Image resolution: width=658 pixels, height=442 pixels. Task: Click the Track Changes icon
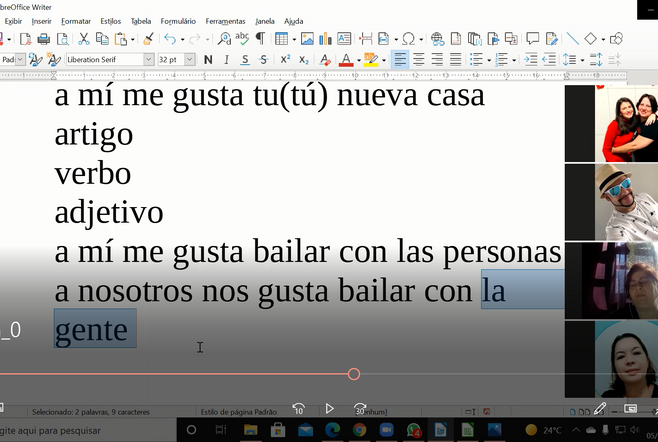[552, 39]
